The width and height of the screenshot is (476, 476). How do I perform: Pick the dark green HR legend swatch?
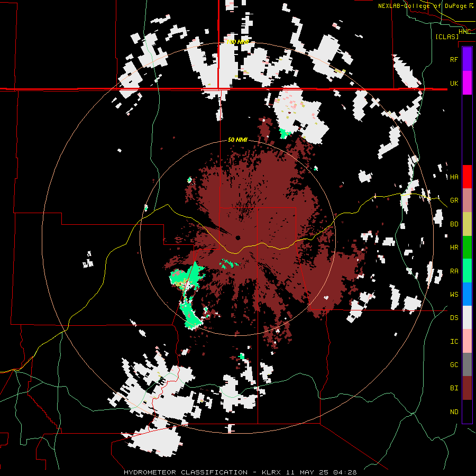[x=467, y=248]
